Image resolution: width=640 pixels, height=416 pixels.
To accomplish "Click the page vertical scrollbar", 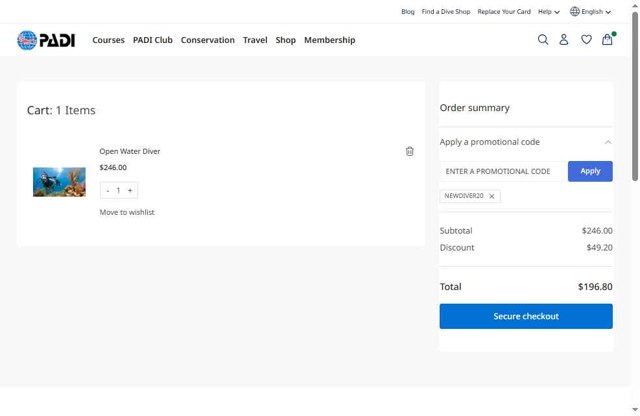I will click(x=635, y=96).
